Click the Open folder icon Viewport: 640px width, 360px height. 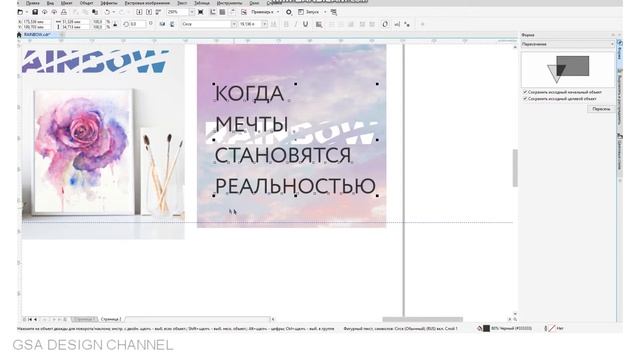click(x=20, y=12)
